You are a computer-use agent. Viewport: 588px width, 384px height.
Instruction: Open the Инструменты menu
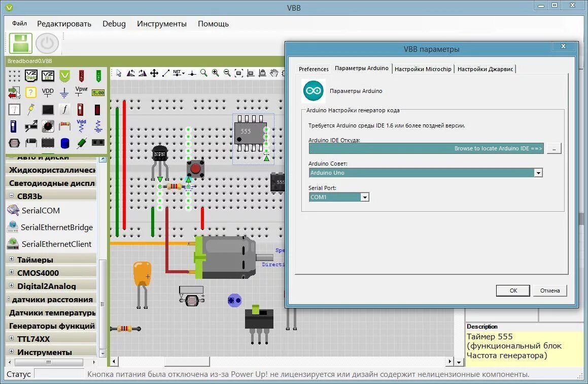click(162, 24)
